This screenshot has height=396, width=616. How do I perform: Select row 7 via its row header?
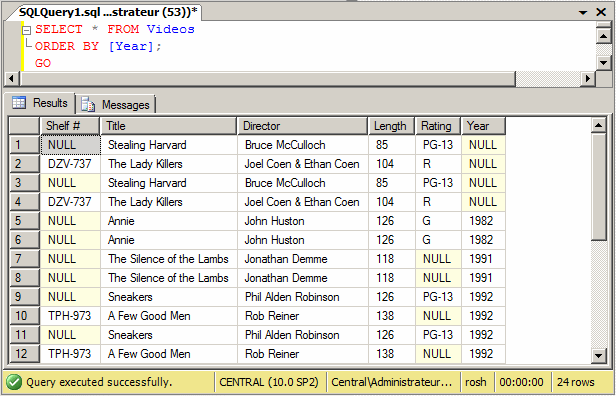[x=24, y=259]
